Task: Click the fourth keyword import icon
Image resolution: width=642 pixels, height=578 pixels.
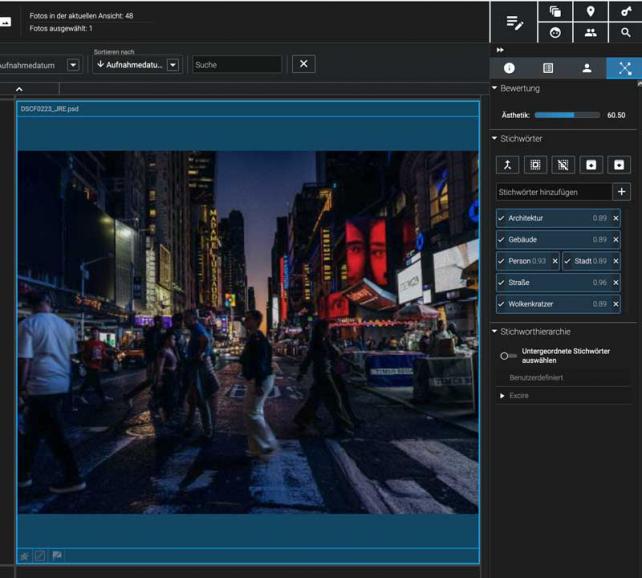Action: point(591,165)
